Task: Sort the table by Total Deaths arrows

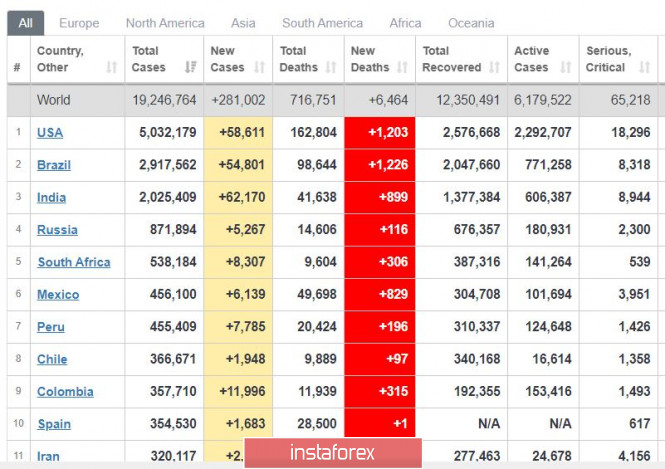Action: point(329,68)
